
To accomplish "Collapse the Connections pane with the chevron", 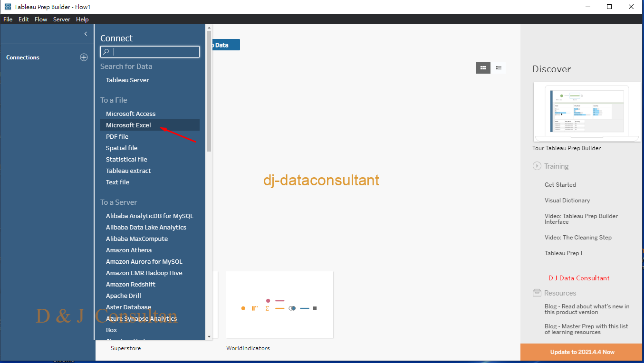I will (86, 34).
